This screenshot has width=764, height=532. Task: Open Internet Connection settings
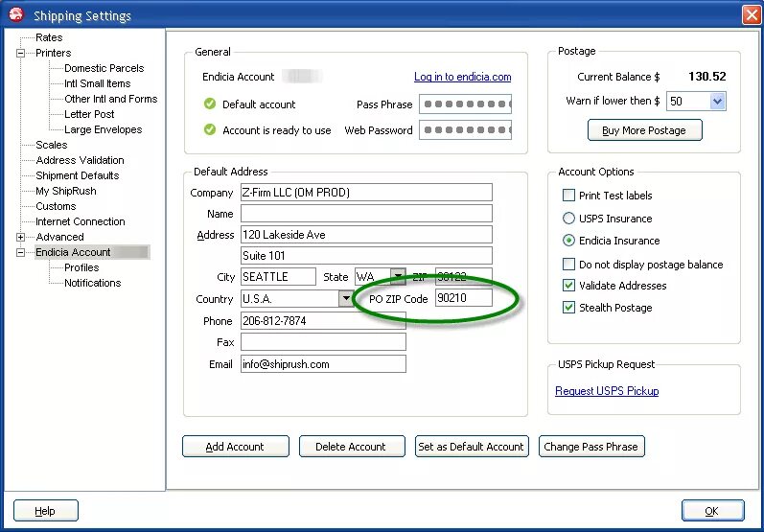[81, 221]
